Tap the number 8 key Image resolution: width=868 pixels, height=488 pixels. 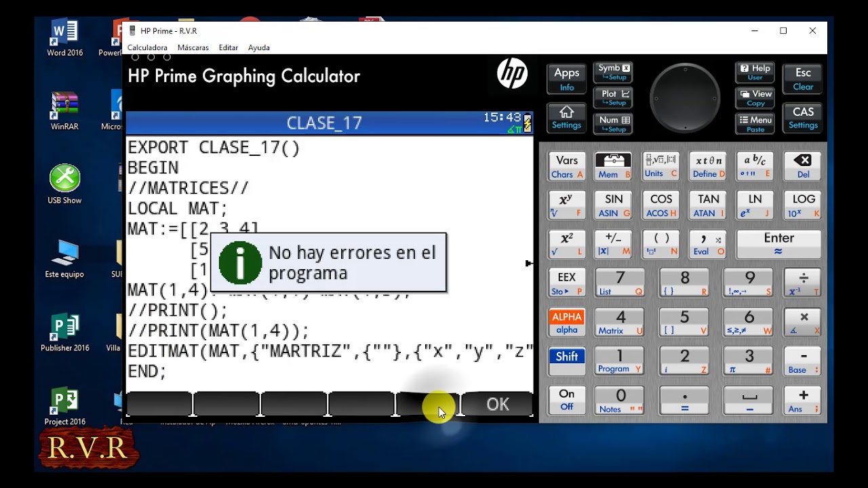click(x=684, y=283)
